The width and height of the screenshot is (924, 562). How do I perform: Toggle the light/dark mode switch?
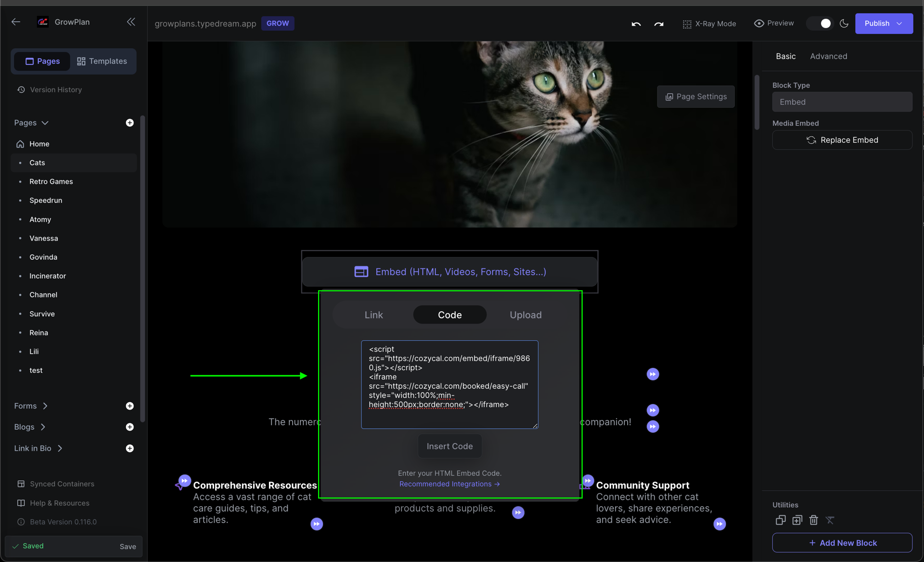821,23
